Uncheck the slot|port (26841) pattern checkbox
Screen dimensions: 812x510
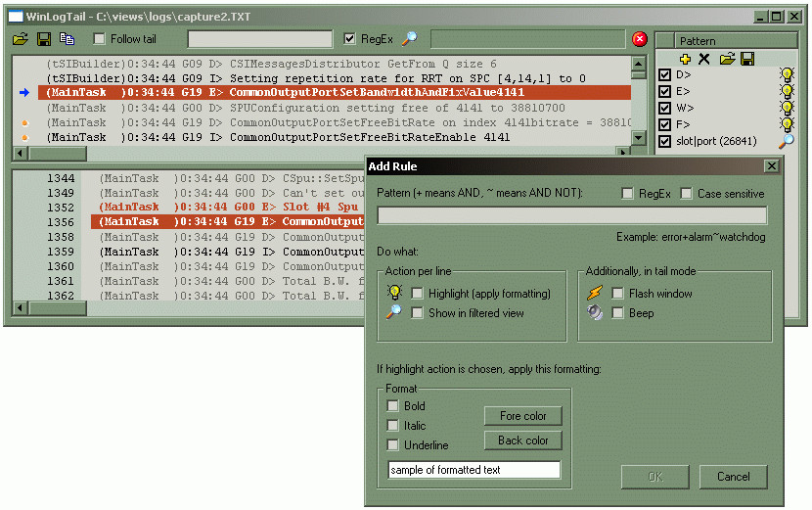[x=665, y=142]
